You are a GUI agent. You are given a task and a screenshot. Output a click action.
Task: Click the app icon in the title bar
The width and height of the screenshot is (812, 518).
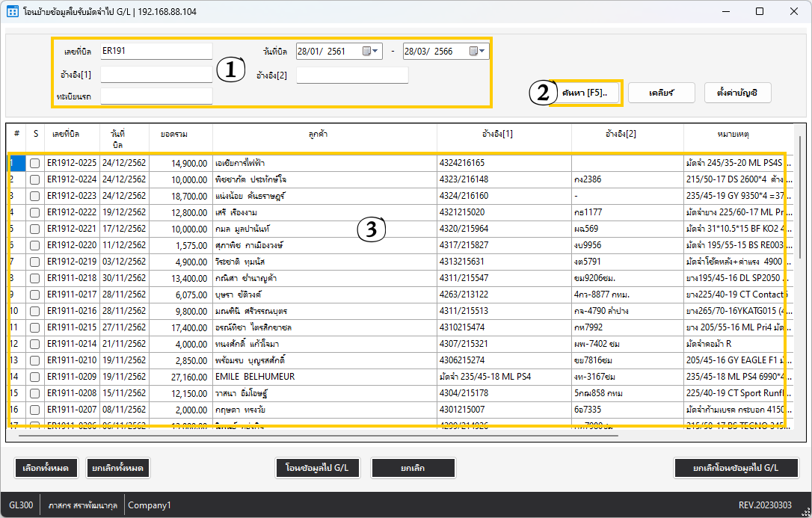click(13, 12)
